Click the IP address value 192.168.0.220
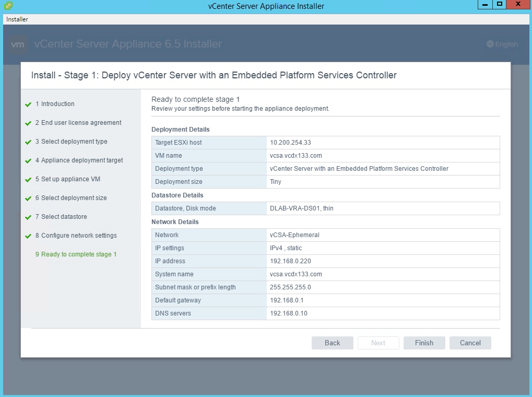This screenshot has height=397, width=532. [291, 261]
